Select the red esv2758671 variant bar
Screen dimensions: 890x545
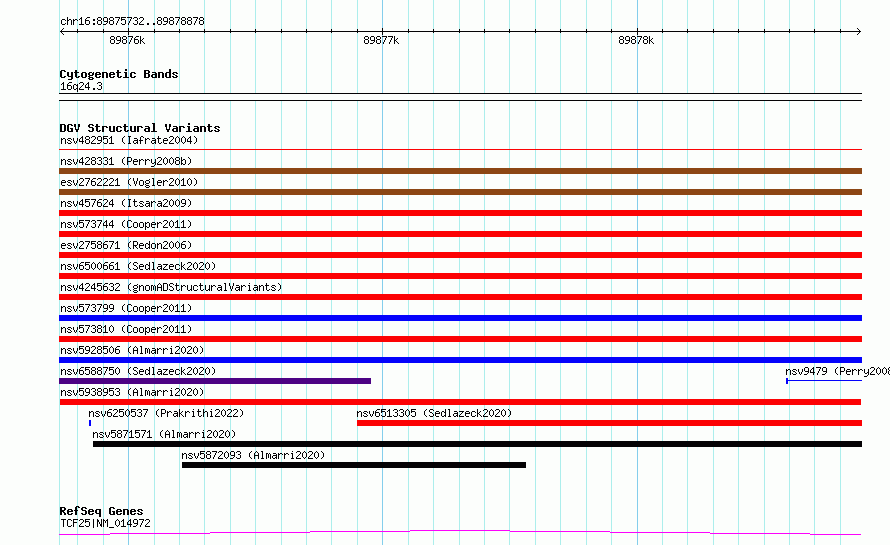[460, 255]
